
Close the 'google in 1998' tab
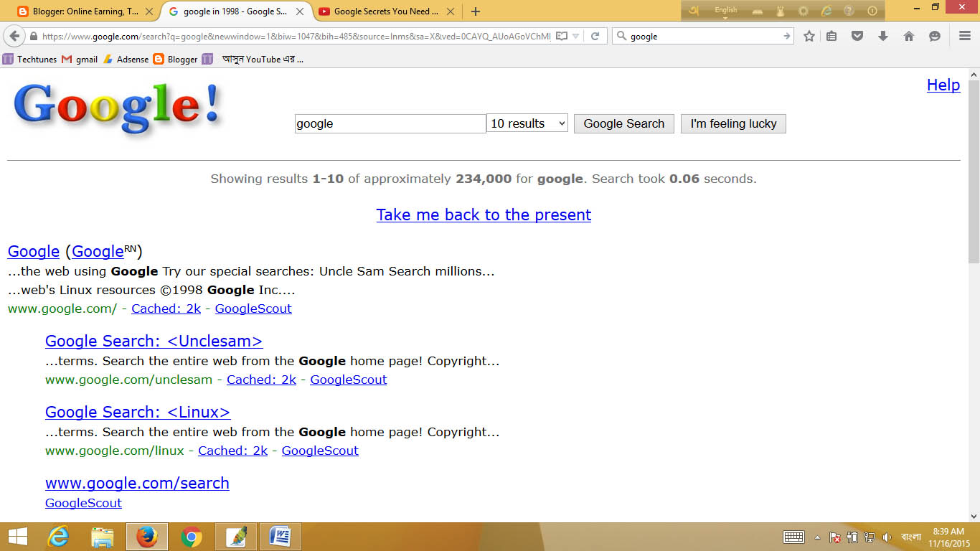300,11
